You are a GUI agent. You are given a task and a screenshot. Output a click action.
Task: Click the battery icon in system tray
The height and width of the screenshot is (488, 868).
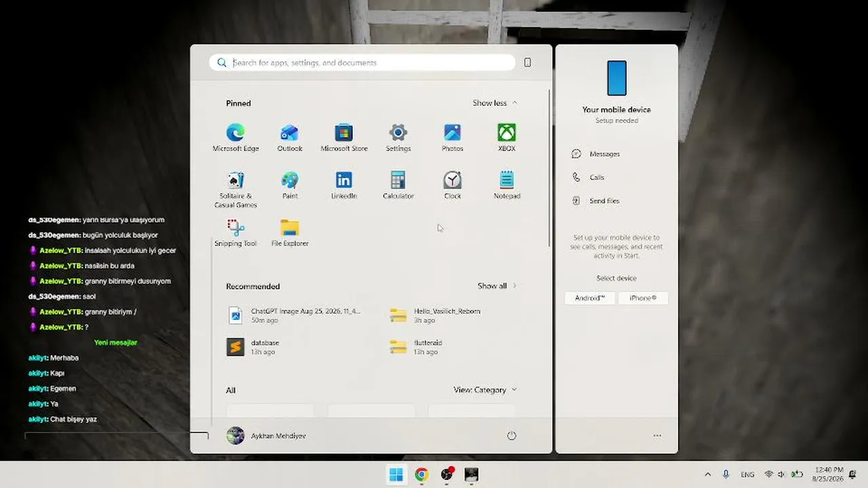pos(797,474)
